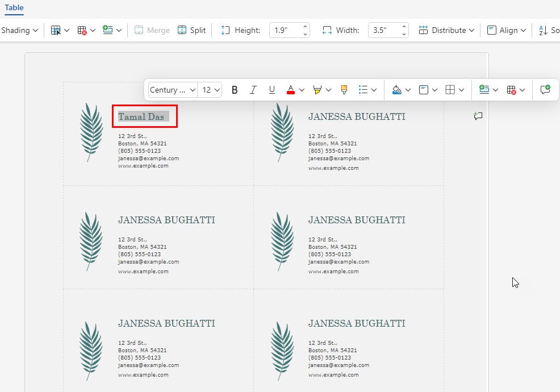
Task: Open the Shading menu in ribbon
Action: (x=19, y=30)
